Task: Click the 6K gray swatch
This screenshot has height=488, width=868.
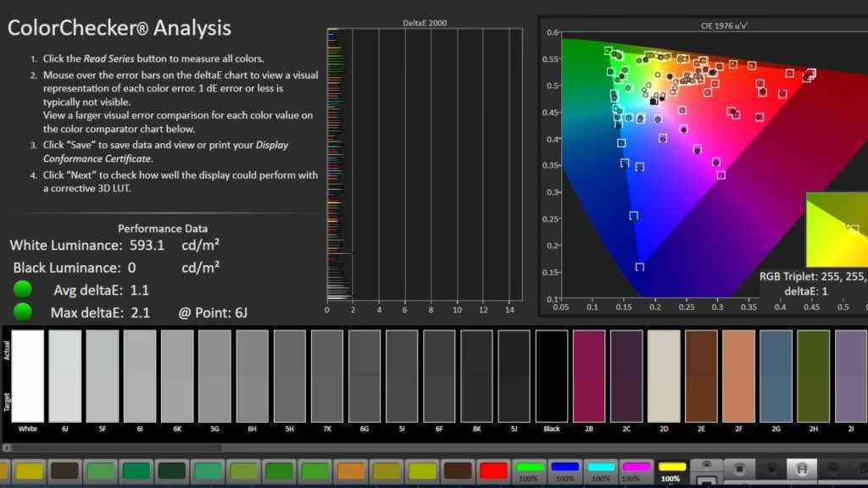Action: coord(177,376)
